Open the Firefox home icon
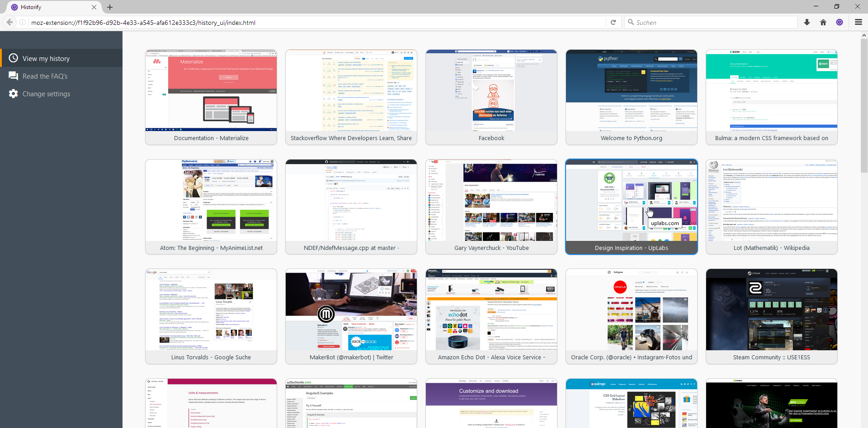 coord(823,22)
